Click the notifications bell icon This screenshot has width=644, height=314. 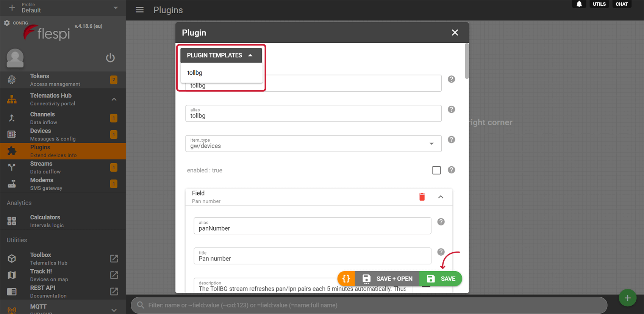579,4
